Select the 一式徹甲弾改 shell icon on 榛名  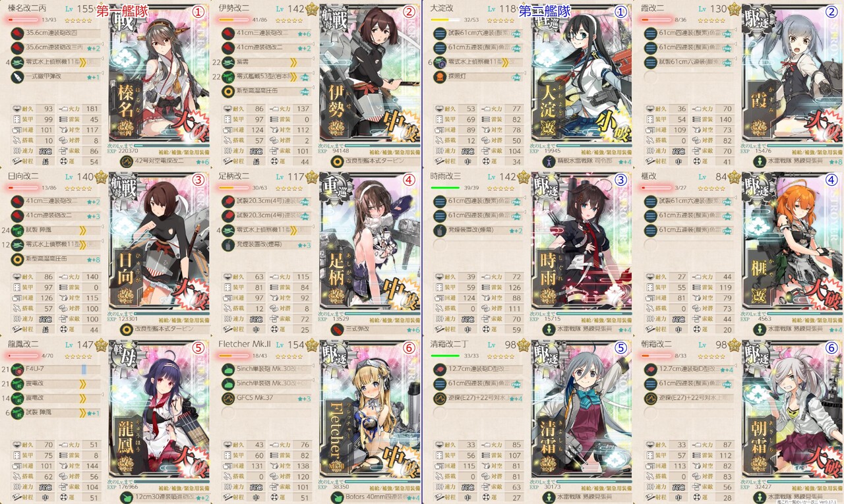pos(18,76)
